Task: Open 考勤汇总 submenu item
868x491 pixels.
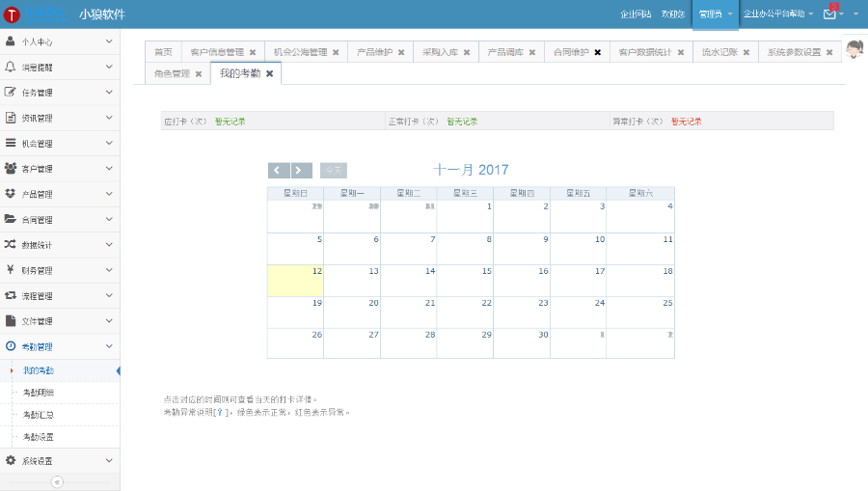Action: pyautogui.click(x=39, y=415)
